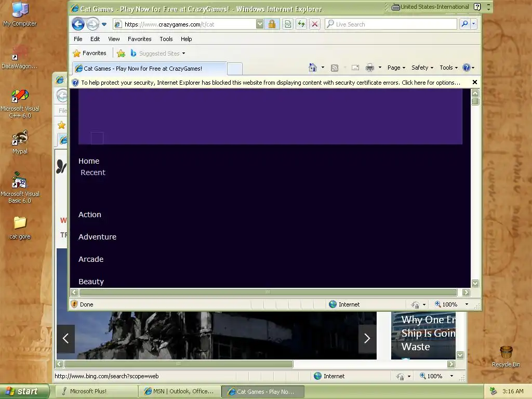Screen dimensions: 532x399
Task: Click the vertical scrollbar down arrow in Cat Games window
Action: (x=475, y=283)
